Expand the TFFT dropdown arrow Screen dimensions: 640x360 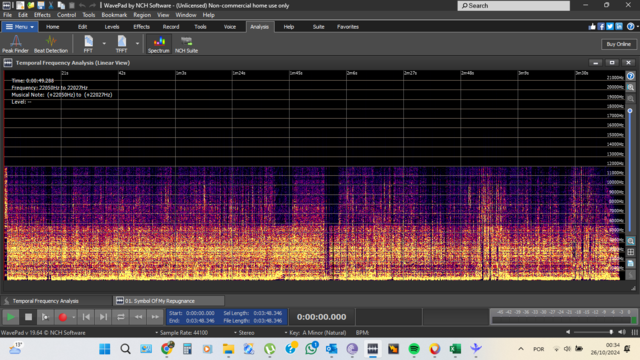pos(138,43)
